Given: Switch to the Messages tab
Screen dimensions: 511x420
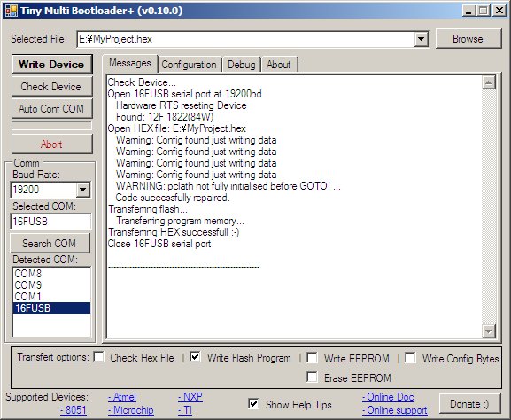Looking at the screenshot, I should 130,63.
